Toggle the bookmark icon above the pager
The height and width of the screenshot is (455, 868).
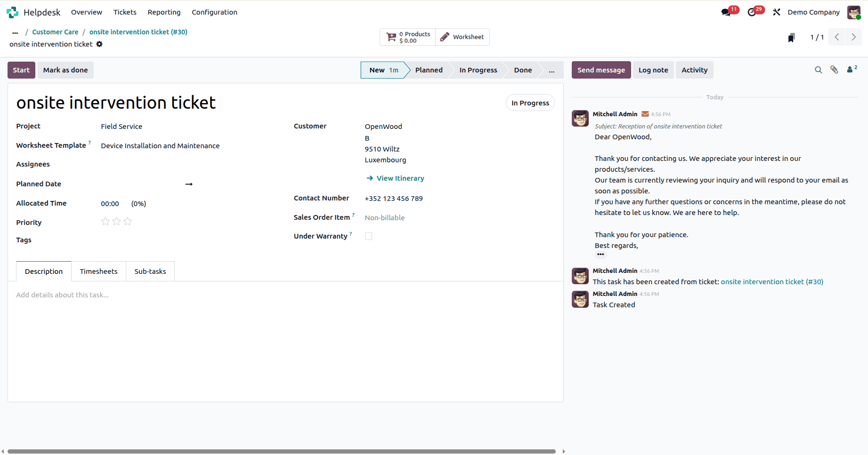791,37
